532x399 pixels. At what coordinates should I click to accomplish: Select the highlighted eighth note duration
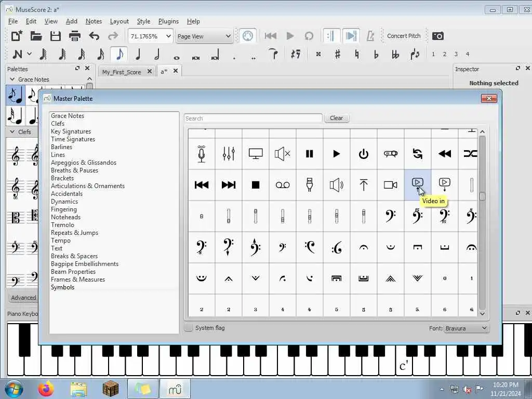pyautogui.click(x=119, y=54)
